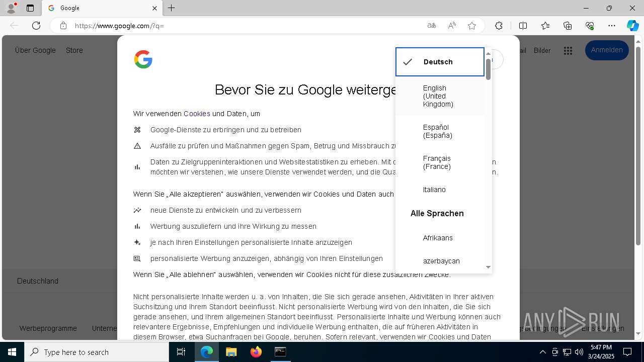Select Afrikaans language option
The width and height of the screenshot is (644, 362).
pos(440,238)
